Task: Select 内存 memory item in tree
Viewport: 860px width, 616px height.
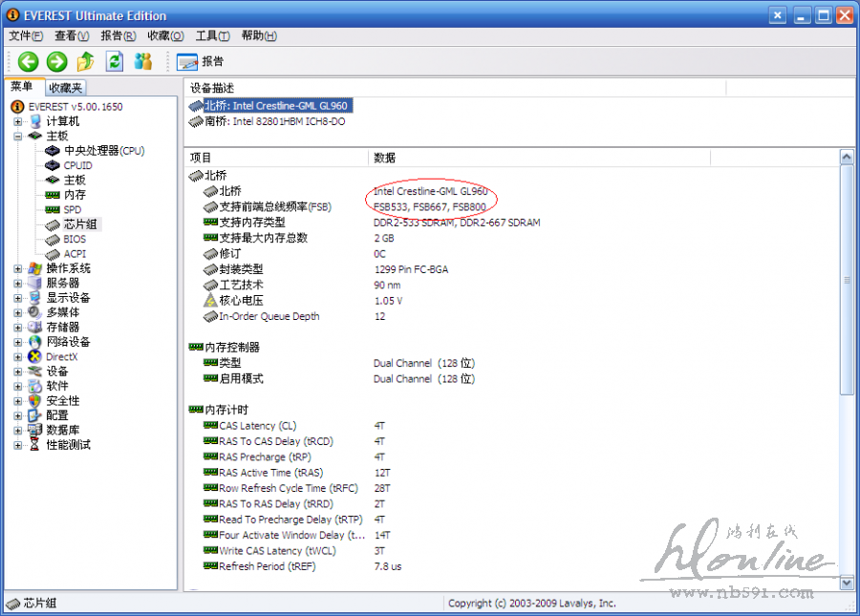Action: tap(75, 195)
